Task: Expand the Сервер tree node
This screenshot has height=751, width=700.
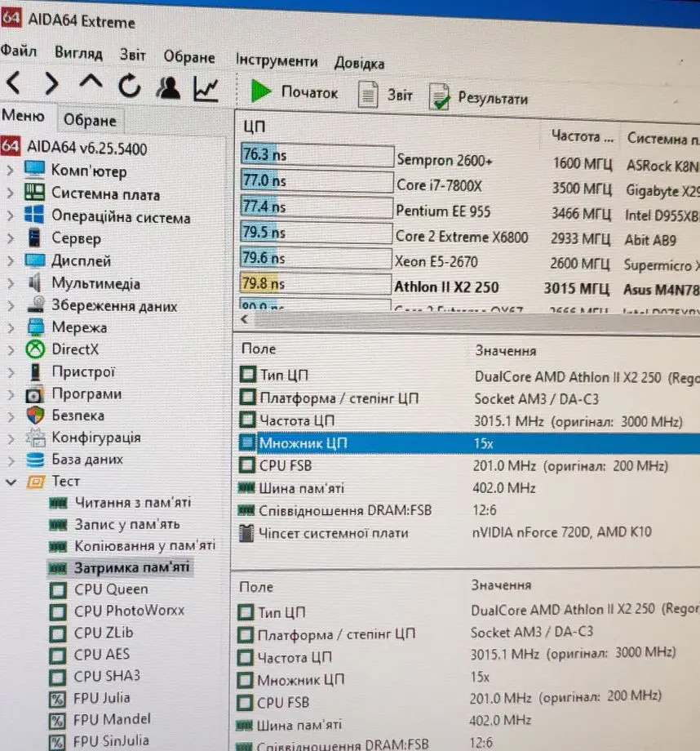Action: click(x=10, y=238)
